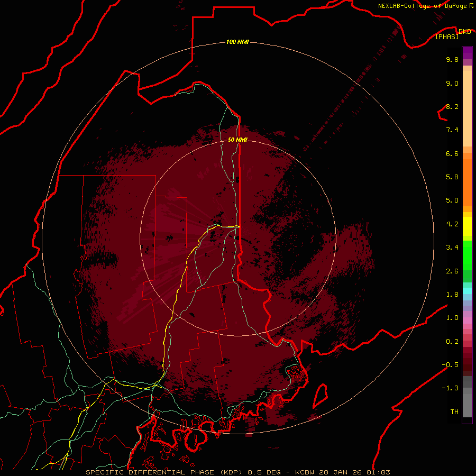Click the 3.4 legend value
Image resolution: width=476 pixels, height=476 pixels.
[452, 247]
